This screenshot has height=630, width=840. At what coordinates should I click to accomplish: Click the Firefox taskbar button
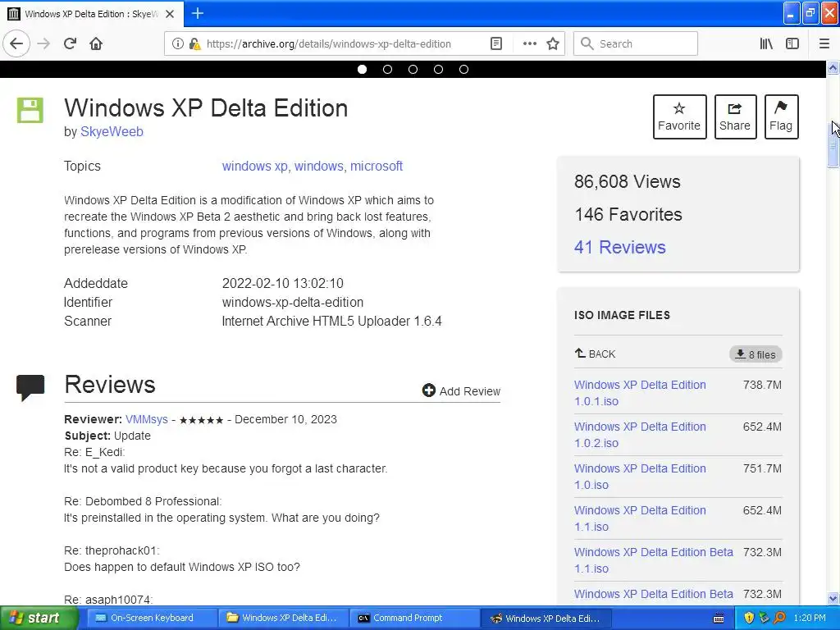pyautogui.click(x=546, y=619)
